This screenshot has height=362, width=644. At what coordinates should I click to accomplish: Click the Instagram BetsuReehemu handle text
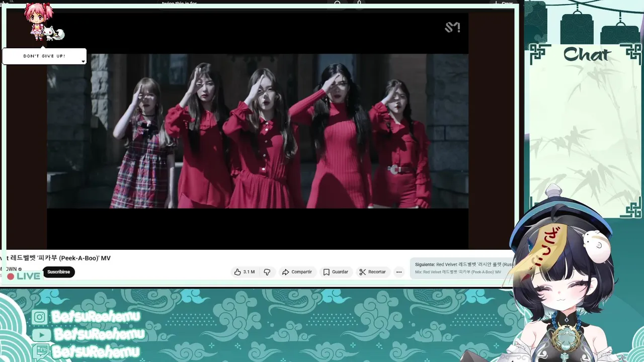pyautogui.click(x=96, y=316)
